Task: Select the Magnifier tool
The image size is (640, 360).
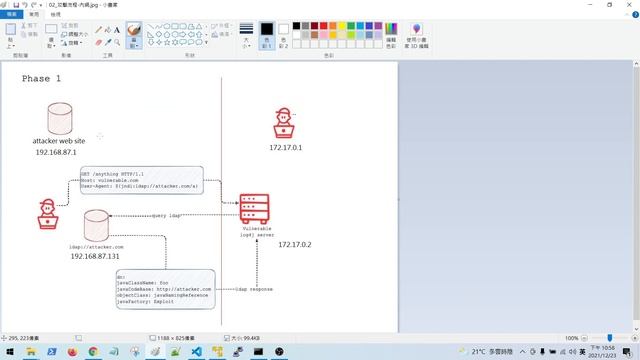Action: pyautogui.click(x=117, y=42)
